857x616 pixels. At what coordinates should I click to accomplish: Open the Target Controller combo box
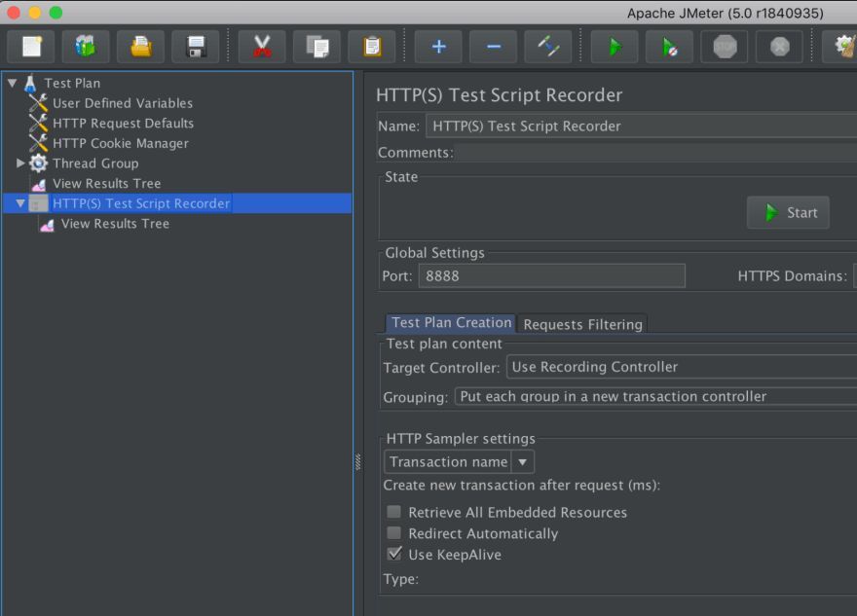pos(682,367)
